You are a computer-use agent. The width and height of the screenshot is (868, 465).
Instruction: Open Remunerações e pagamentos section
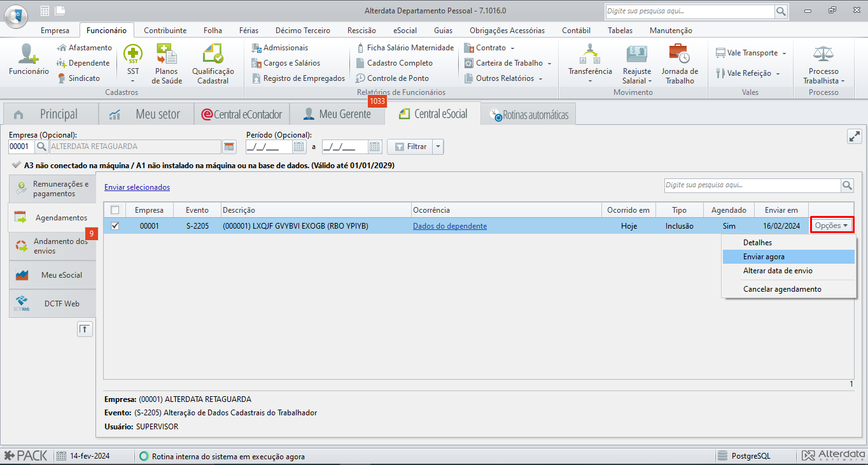click(52, 189)
